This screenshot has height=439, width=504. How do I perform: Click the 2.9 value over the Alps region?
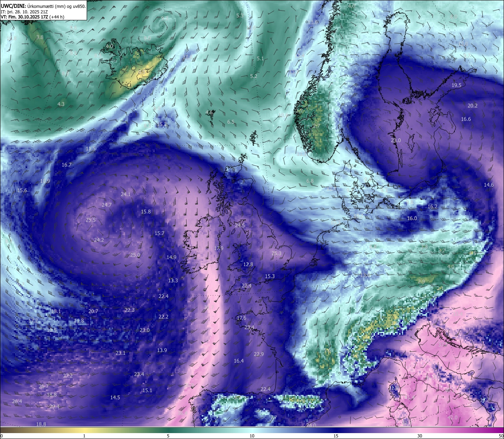[421, 282]
